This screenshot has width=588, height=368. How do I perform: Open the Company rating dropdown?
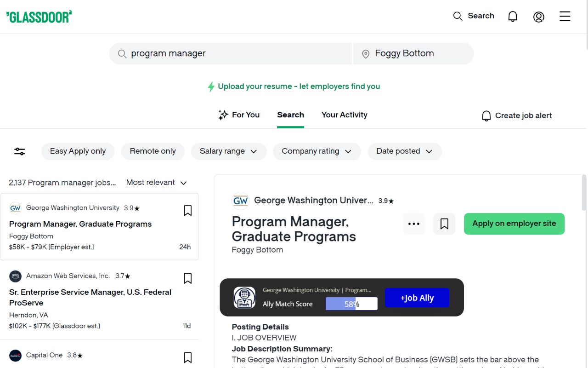pyautogui.click(x=317, y=151)
